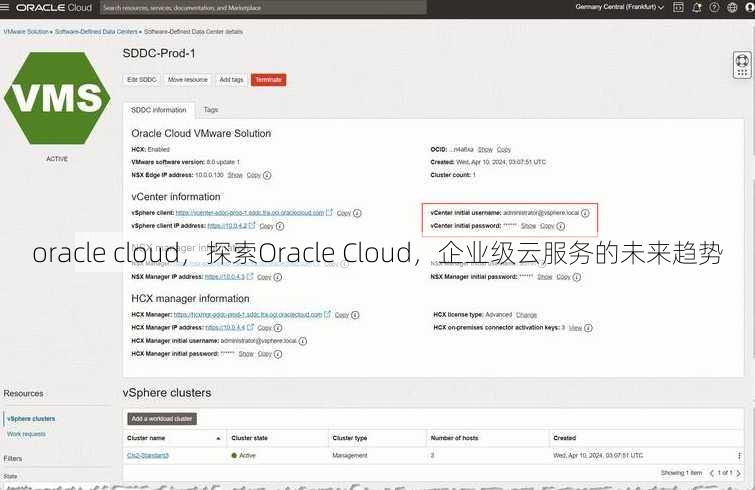
Task: Click info icon next to HCX Manager IP address
Action: (278, 328)
